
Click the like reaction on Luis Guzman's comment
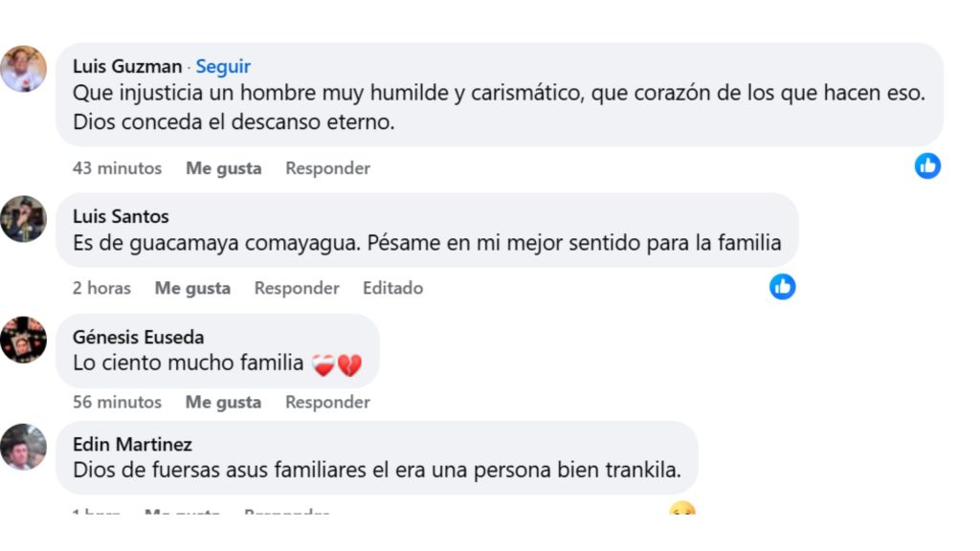click(x=926, y=165)
